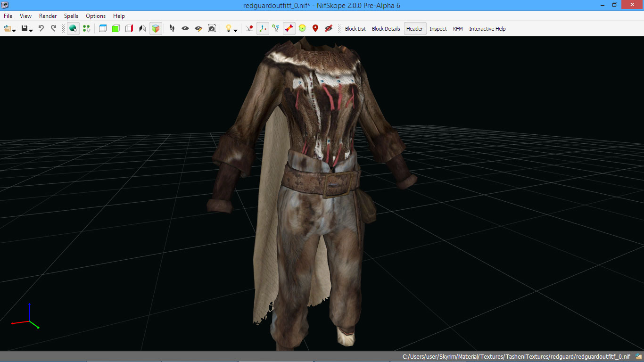Open the Load file dropdown arrow
Viewport: 644px width, 362px height.
[14, 30]
